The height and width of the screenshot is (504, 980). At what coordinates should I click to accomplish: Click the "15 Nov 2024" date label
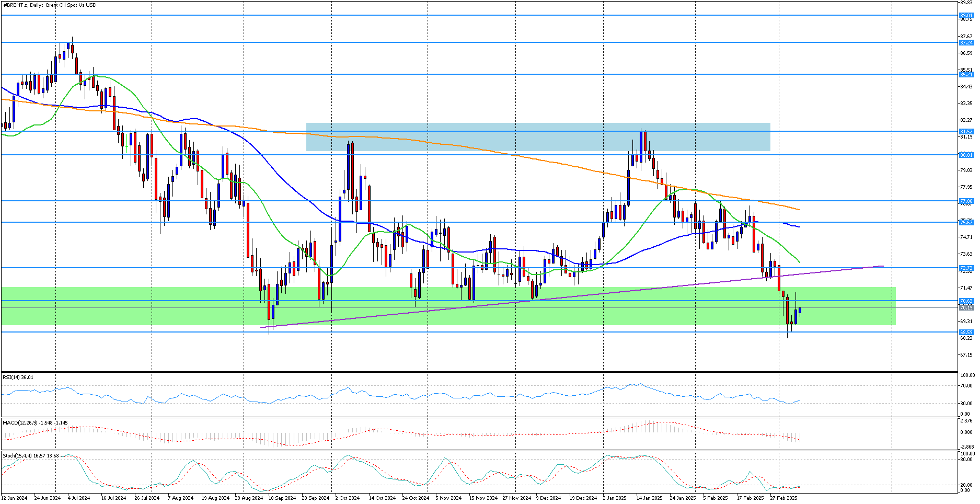pos(483,498)
